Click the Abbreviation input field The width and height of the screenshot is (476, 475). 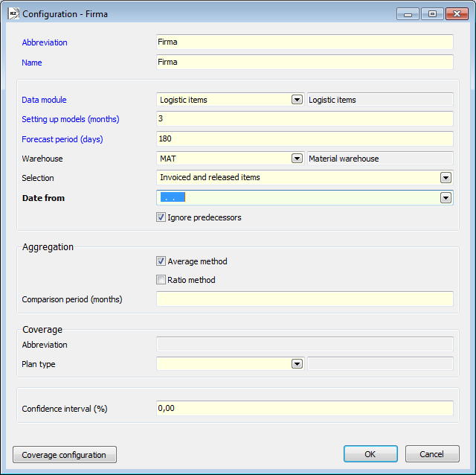(x=304, y=42)
